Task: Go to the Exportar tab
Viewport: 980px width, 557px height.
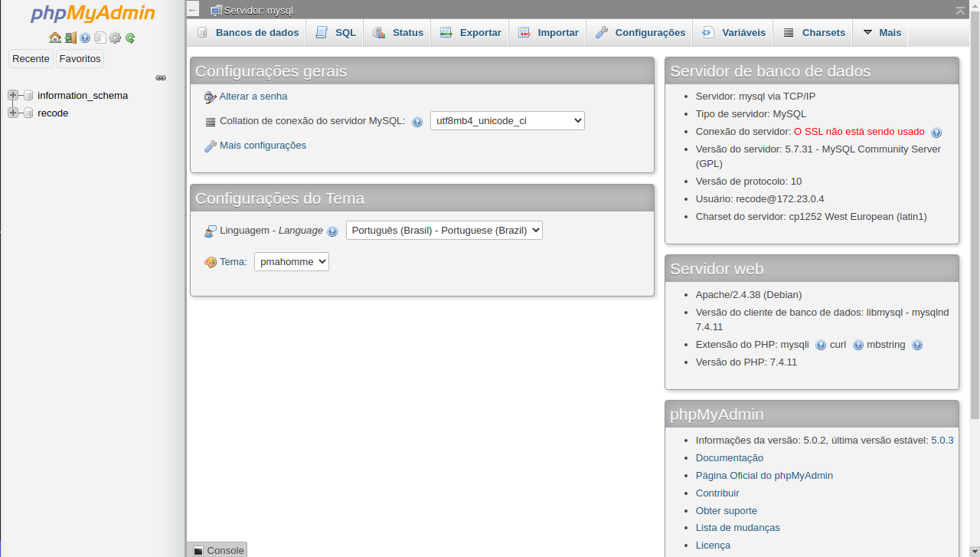Action: (x=470, y=33)
